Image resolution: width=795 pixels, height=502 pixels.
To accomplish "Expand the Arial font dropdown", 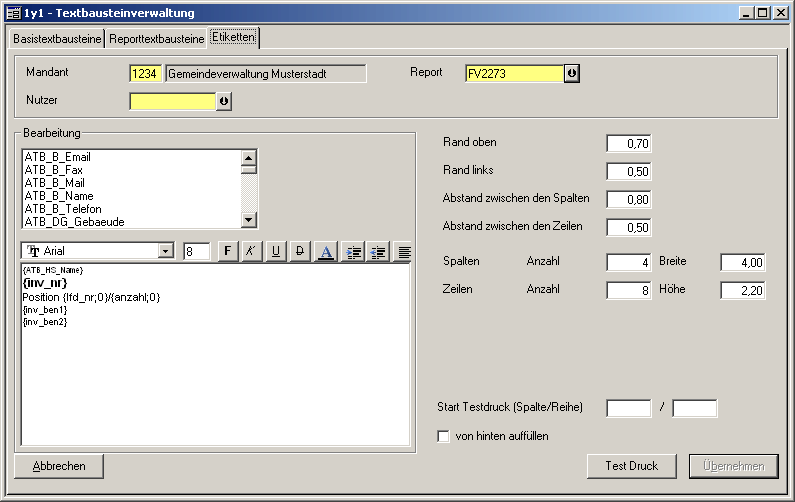I will [x=166, y=252].
